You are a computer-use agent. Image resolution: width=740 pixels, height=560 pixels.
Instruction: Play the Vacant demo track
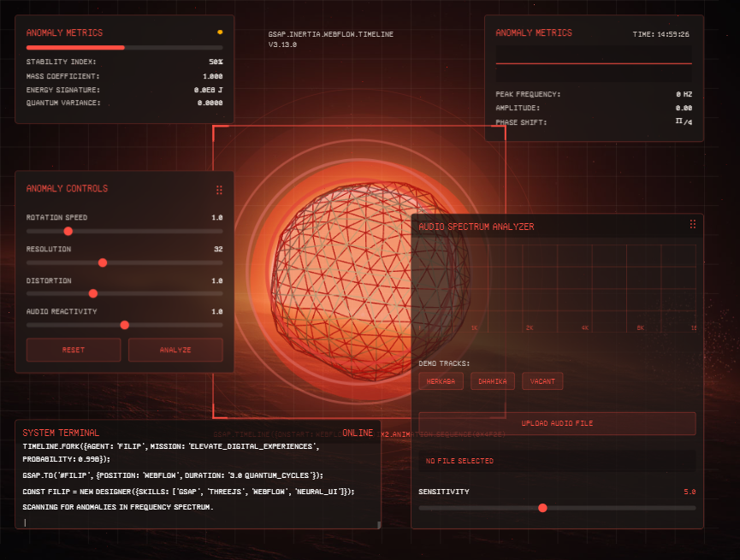[x=542, y=381]
